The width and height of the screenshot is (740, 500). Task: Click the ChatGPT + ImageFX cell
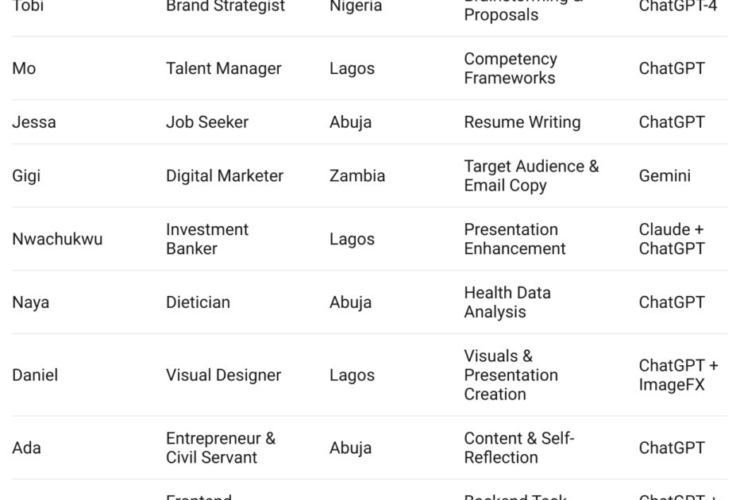click(678, 375)
